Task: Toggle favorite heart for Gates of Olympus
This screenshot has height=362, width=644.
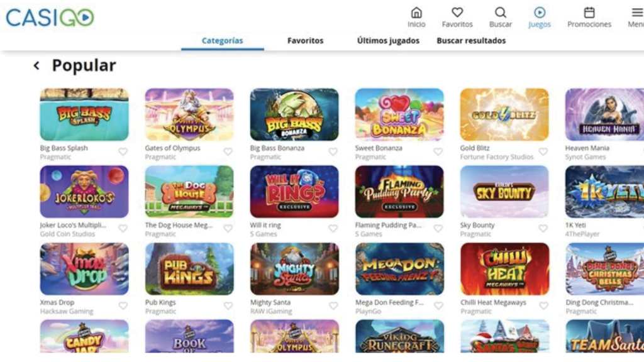Action: [x=228, y=152]
